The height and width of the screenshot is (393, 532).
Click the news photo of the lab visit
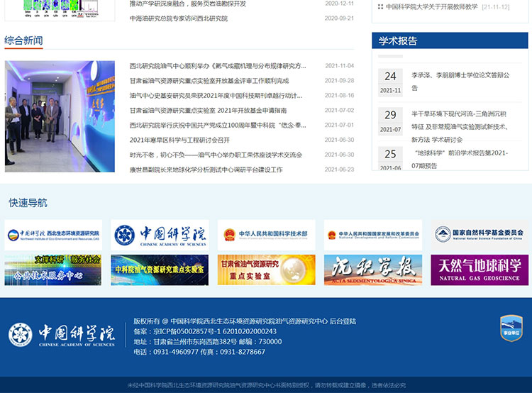[x=60, y=116]
